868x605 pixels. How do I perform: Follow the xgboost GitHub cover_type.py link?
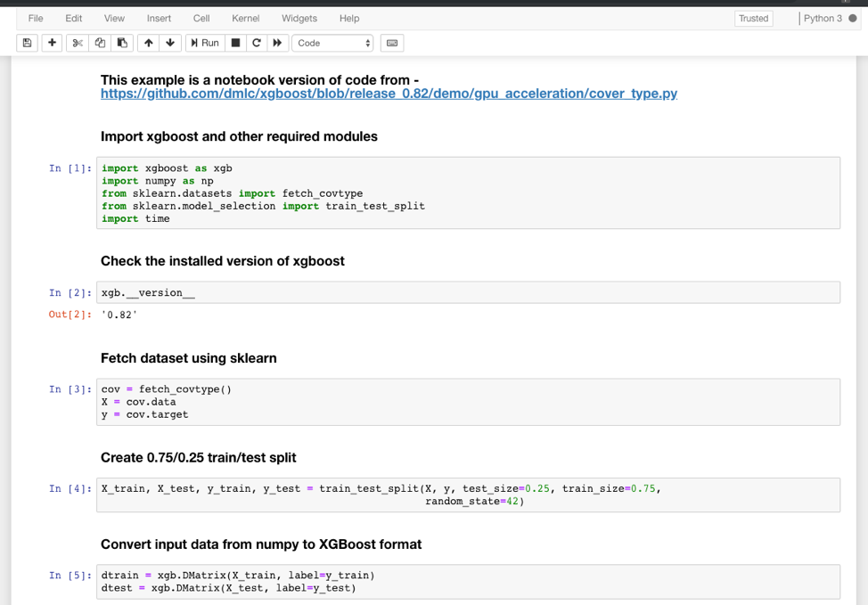coord(389,93)
